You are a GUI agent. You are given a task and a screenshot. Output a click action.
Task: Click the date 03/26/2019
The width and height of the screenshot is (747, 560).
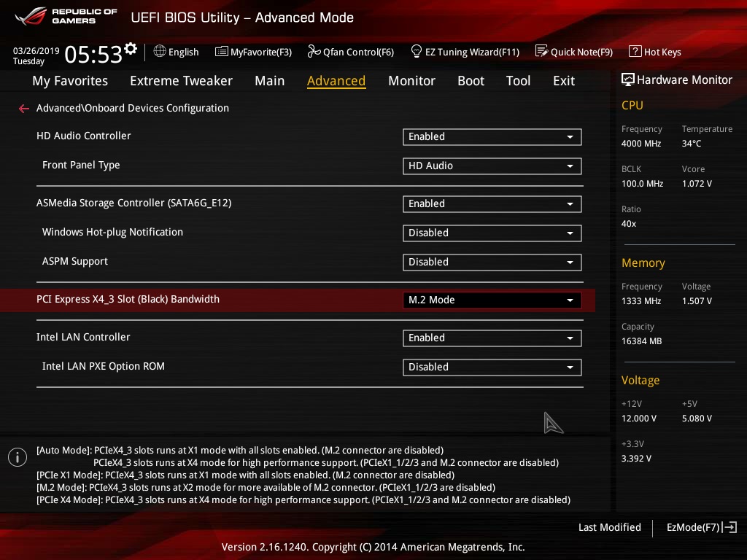point(36,50)
